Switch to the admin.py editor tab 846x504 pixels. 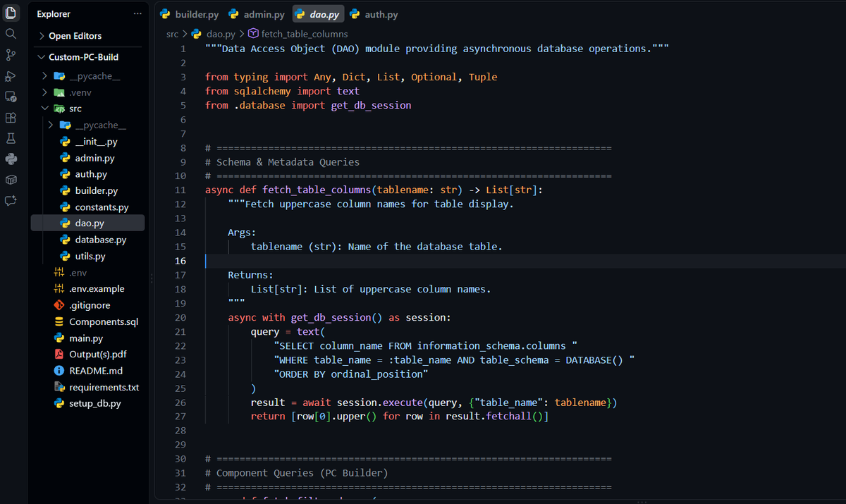click(257, 14)
